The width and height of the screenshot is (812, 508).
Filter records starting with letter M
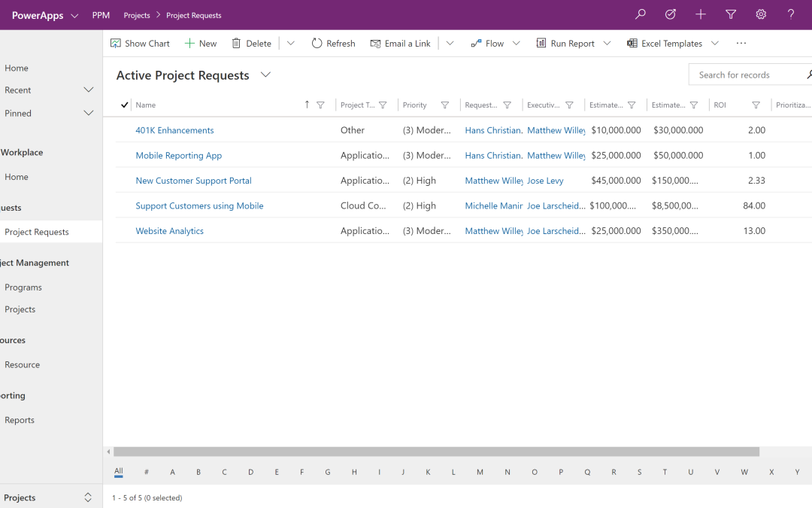480,472
